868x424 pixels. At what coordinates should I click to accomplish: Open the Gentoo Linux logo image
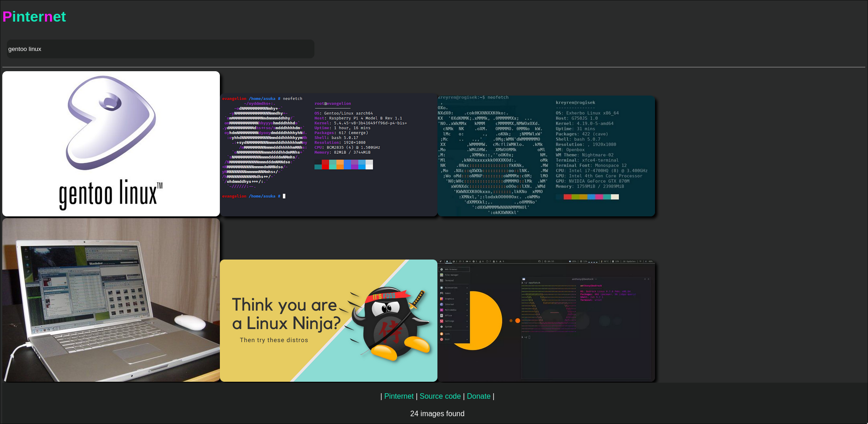(x=111, y=144)
